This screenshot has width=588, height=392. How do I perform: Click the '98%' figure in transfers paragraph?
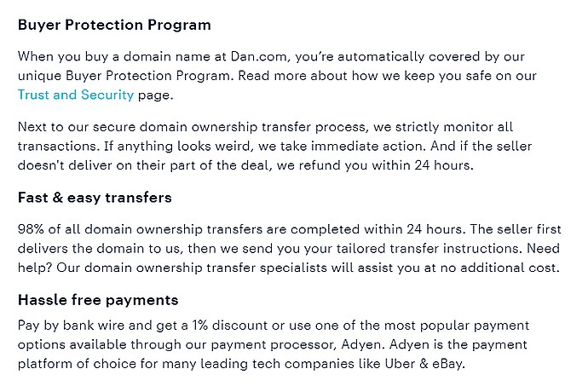coord(31,229)
